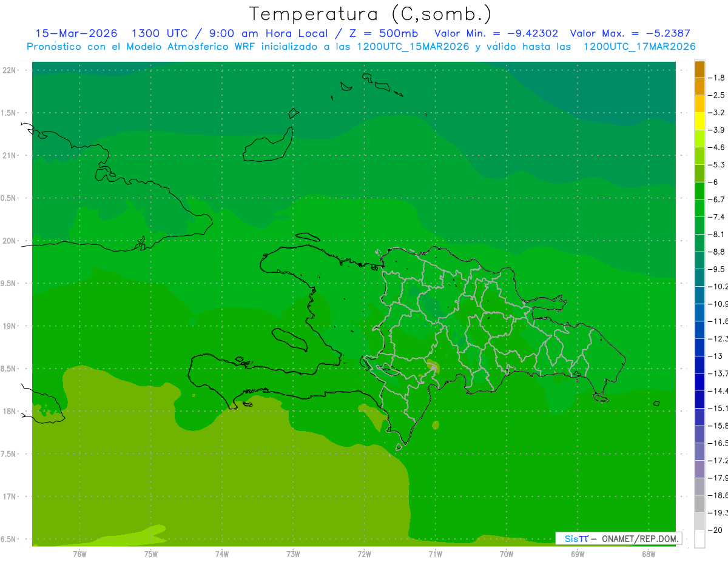
Task: Click the purple legend swatch between -17.2 and -17.9
Action: click(699, 469)
